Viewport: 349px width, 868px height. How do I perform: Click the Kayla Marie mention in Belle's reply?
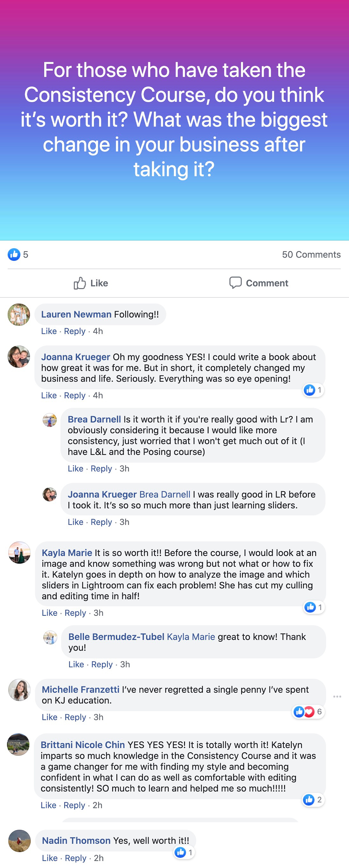coord(191,636)
